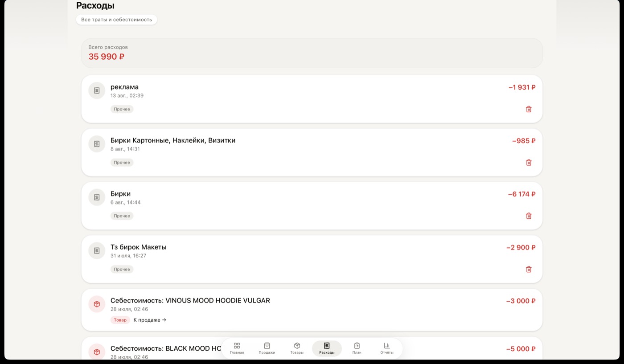Click the receipt icon of «реклама»
The width and height of the screenshot is (624, 364).
click(x=97, y=90)
